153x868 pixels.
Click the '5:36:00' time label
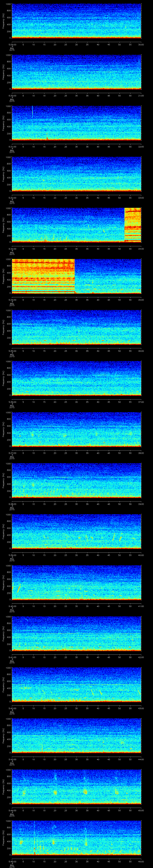tap(12, 402)
